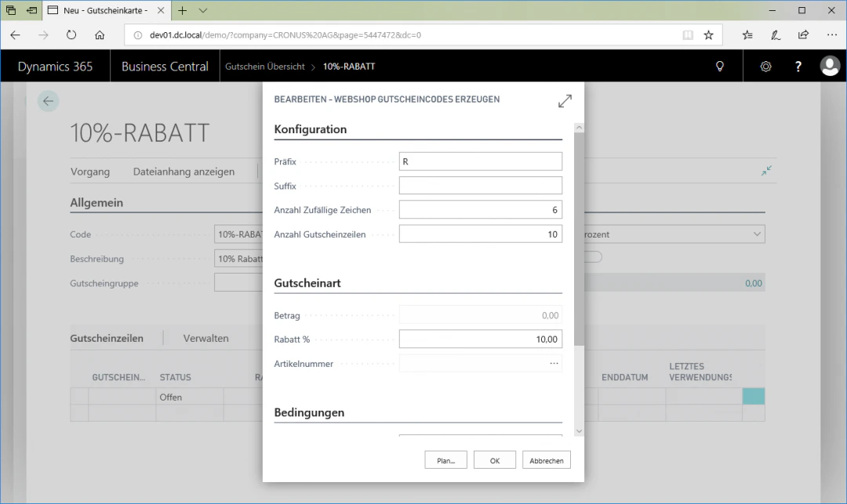Share this page icon
The image size is (847, 504).
[803, 35]
